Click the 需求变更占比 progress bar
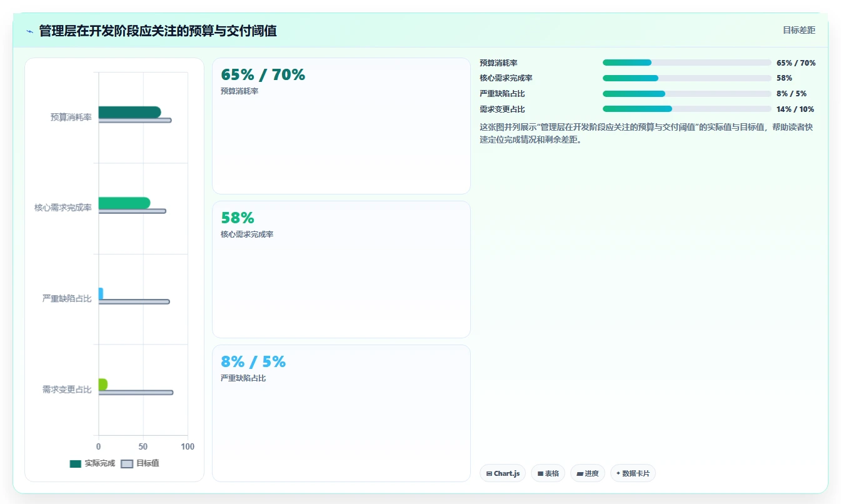 [687, 109]
